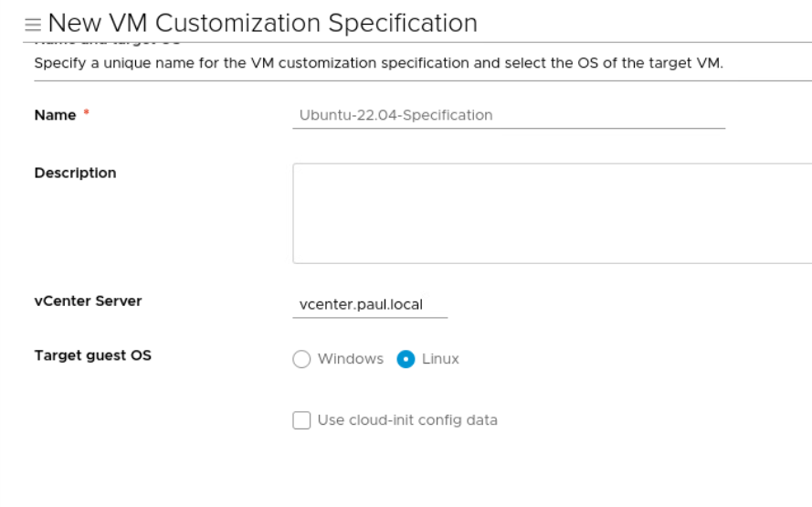Image resolution: width=812 pixels, height=507 pixels.
Task: Click the red required asterisk next to Name
Action: coord(87,114)
